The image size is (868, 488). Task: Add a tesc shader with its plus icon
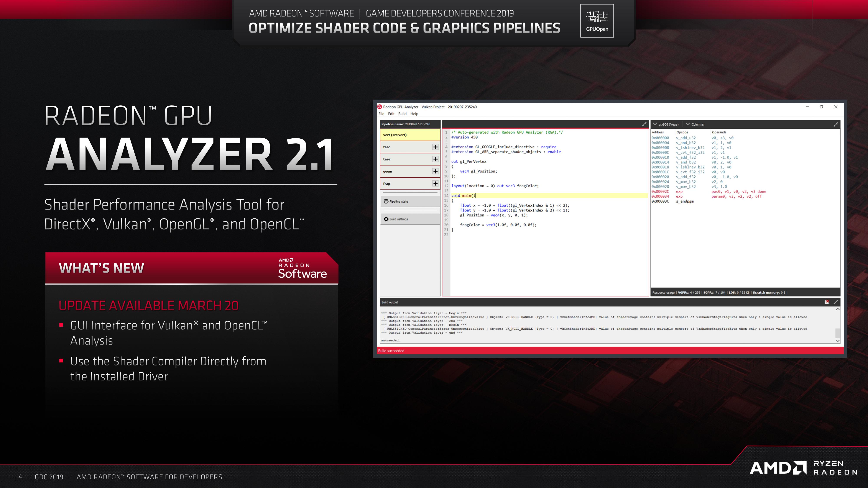(435, 147)
